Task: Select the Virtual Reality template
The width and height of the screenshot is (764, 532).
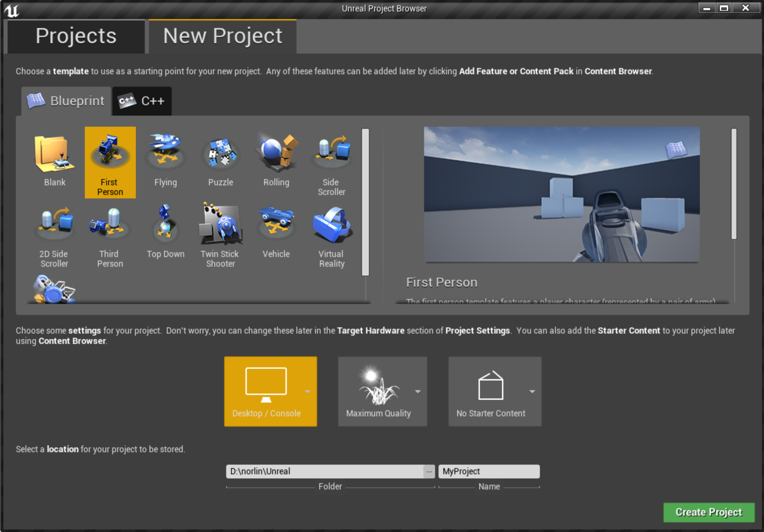Action: pyautogui.click(x=331, y=235)
